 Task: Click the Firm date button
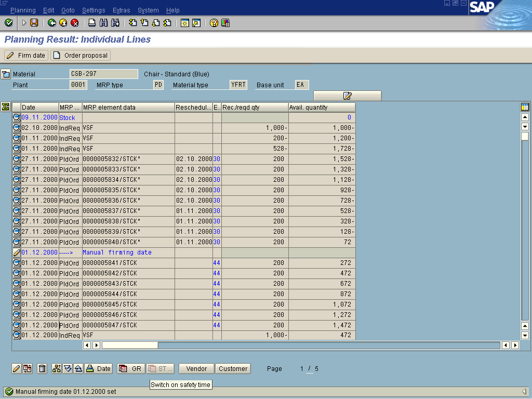point(26,55)
